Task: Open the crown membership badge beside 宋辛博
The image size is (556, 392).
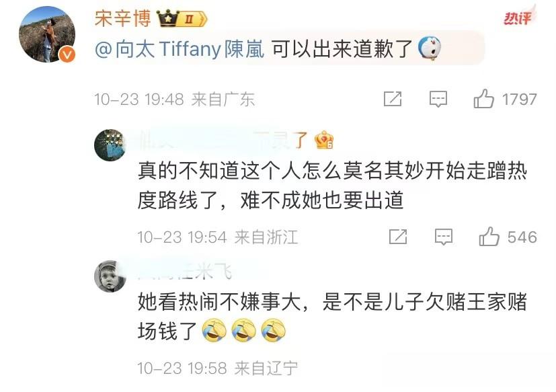Action: coord(182,19)
